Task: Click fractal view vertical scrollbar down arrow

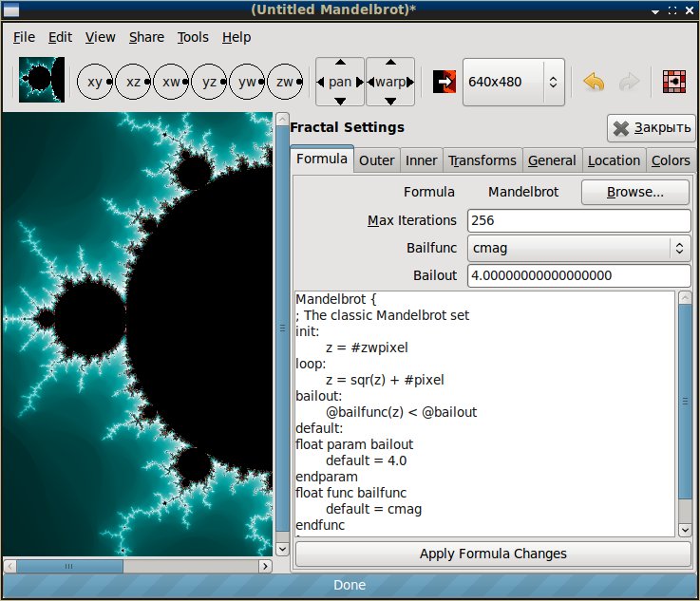Action: pyautogui.click(x=282, y=549)
